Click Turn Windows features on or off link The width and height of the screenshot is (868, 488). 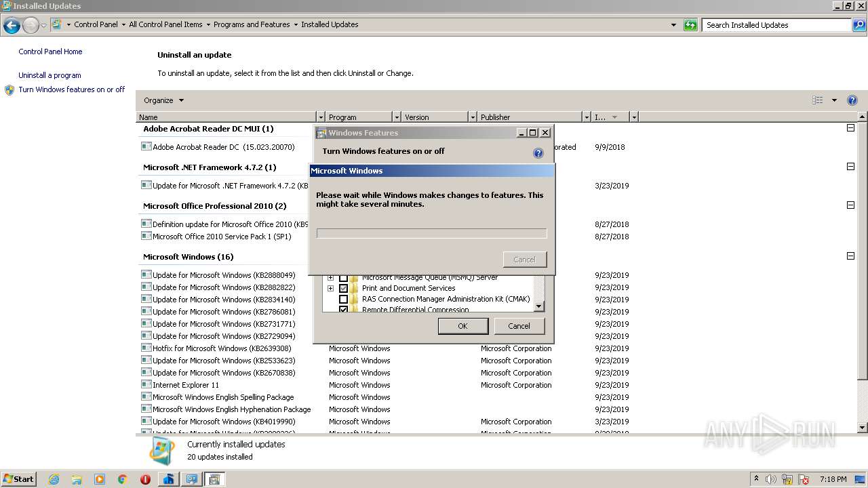(72, 89)
